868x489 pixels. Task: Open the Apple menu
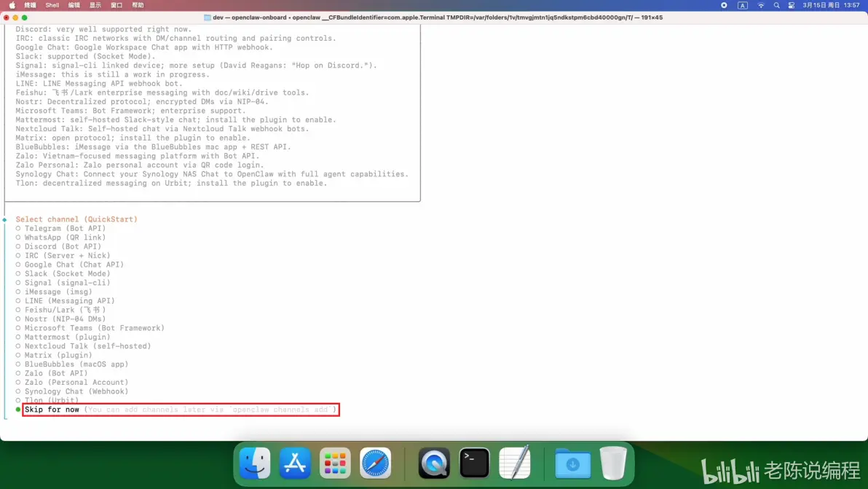[x=12, y=5]
